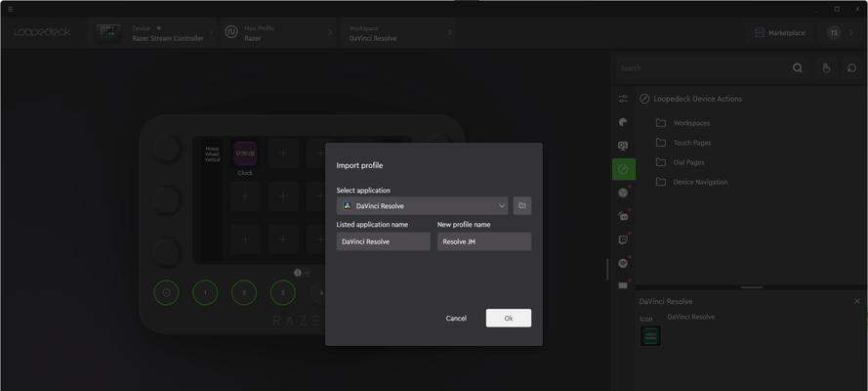Image resolution: width=868 pixels, height=391 pixels.
Task: Cancel the Import profile dialog
Action: (x=456, y=318)
